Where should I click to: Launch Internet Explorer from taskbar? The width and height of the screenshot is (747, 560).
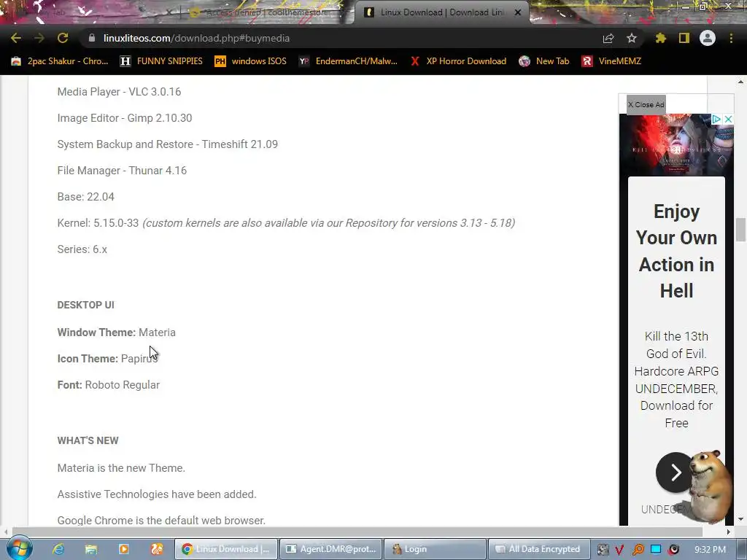pyautogui.click(x=58, y=549)
